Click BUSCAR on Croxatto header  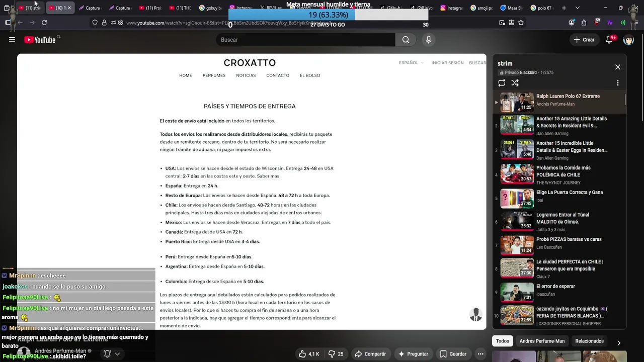[477, 63]
